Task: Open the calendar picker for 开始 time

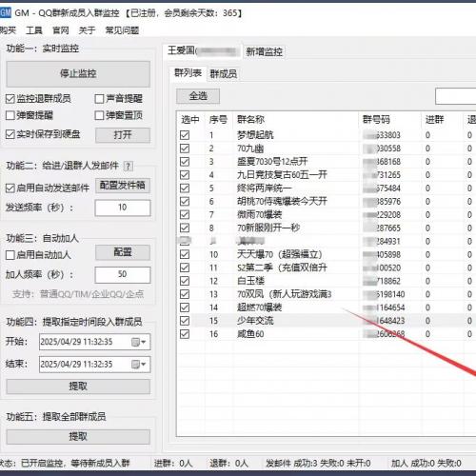Action: click(x=139, y=342)
